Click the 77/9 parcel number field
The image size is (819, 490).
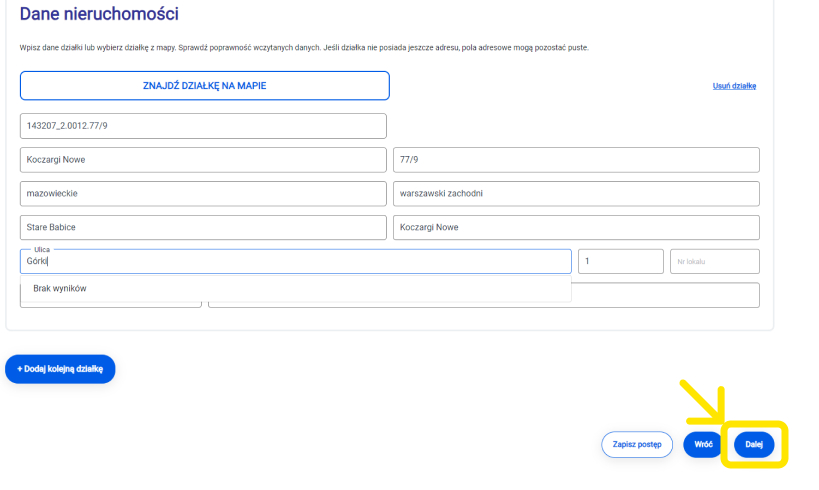pyautogui.click(x=576, y=160)
